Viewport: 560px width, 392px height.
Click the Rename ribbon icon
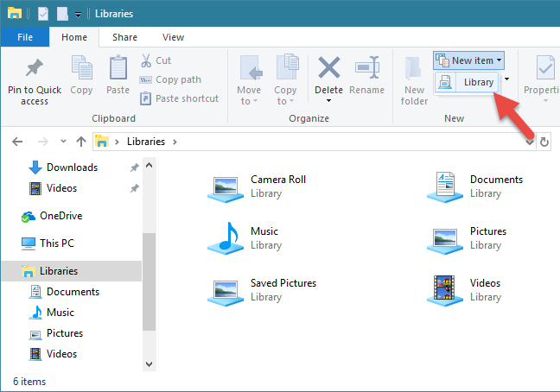coord(366,67)
